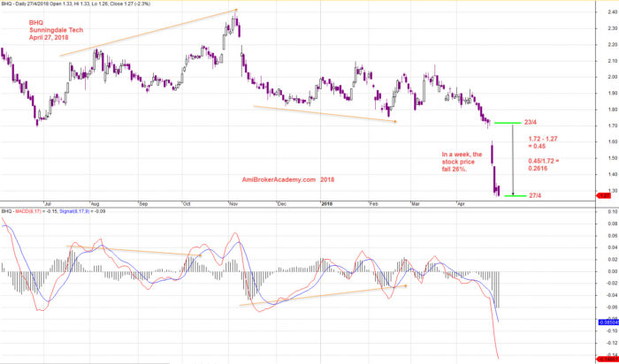This screenshot has width=619, height=364.
Task: Click the 1.50 price axis label
Action: coord(611,158)
